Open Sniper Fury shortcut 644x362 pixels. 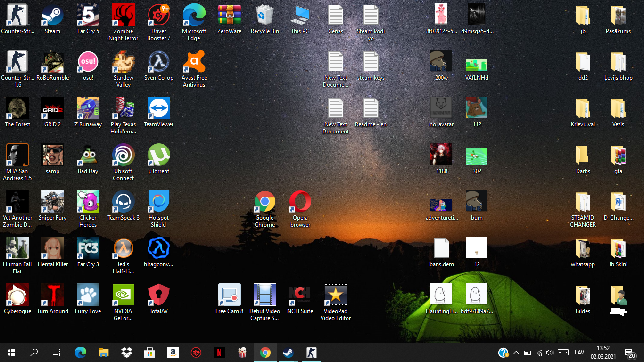[52, 206]
